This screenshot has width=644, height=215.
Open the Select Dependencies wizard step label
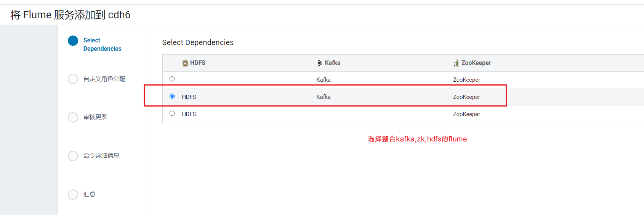(102, 44)
